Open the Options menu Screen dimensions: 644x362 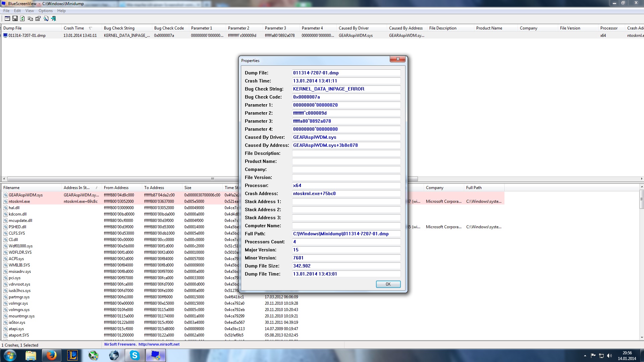(x=45, y=11)
